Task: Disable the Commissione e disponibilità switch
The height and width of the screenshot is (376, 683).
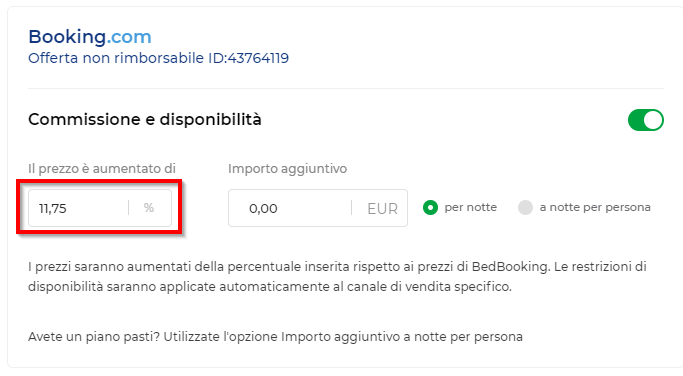Action: coord(646,120)
